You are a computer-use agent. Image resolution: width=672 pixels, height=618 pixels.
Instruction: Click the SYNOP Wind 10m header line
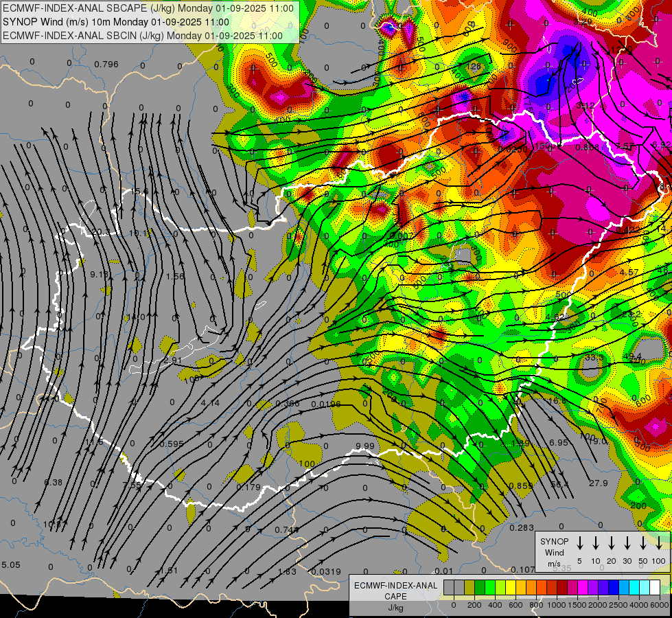(x=116, y=22)
